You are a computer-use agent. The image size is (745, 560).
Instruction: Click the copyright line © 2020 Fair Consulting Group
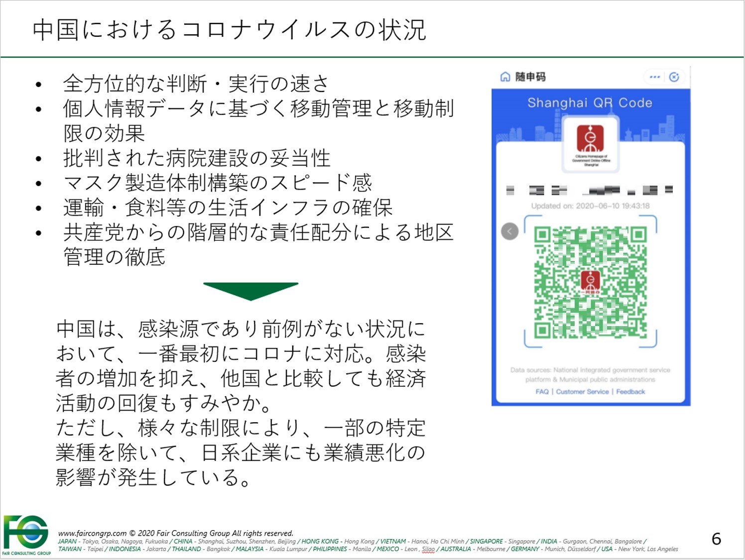tap(211, 533)
